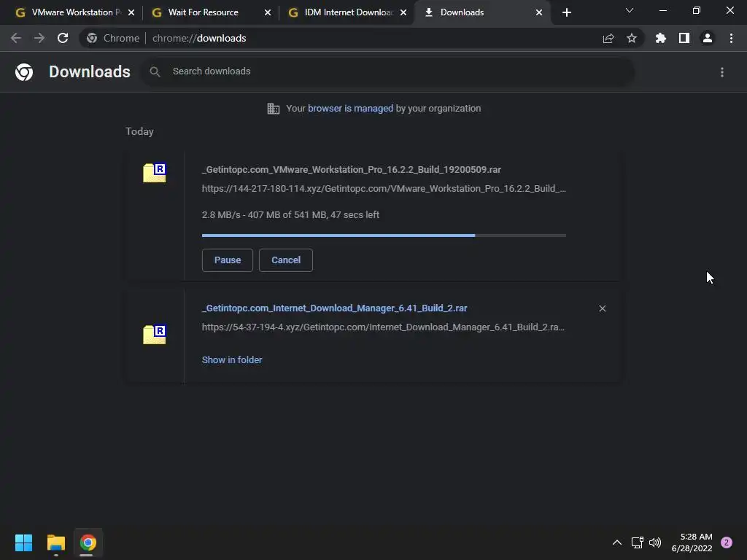The width and height of the screenshot is (747, 560).
Task: Click the managed organization building icon
Action: pyautogui.click(x=274, y=109)
